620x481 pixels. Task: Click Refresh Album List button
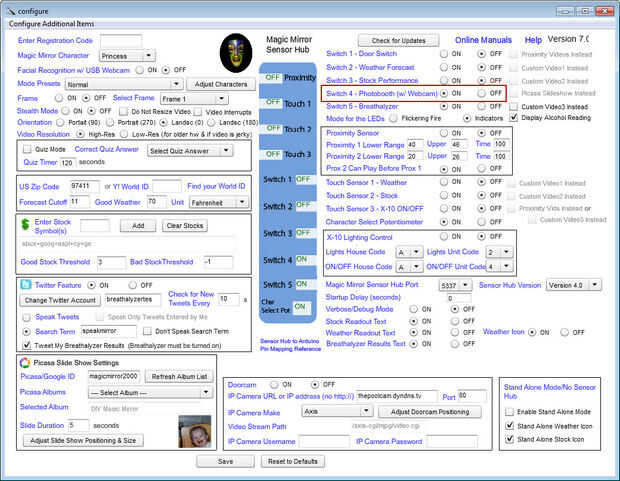(179, 377)
